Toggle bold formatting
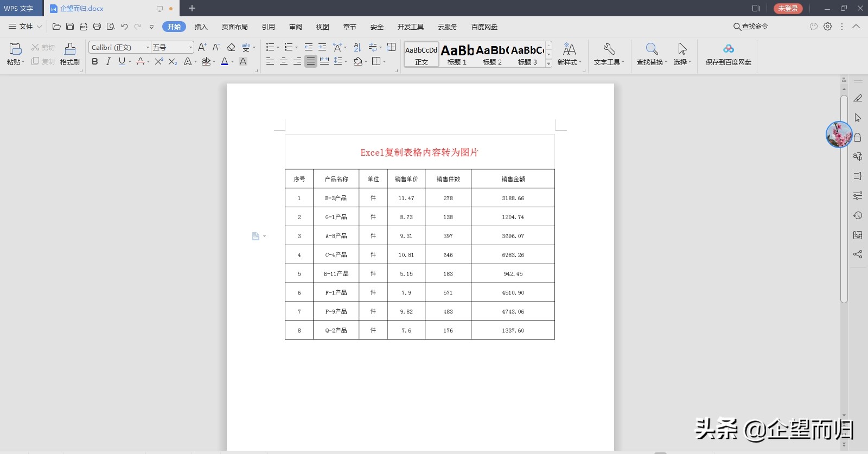The image size is (868, 454). [x=95, y=62]
